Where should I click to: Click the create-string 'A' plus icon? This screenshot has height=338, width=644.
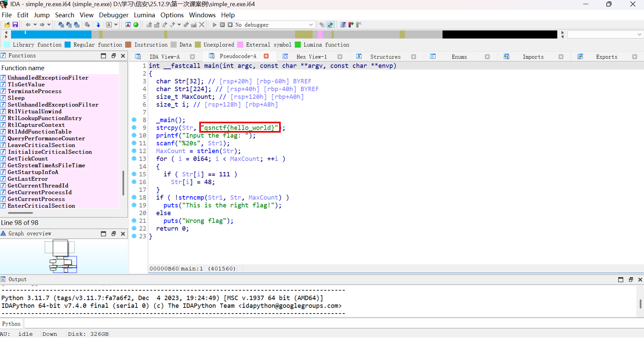coord(165,25)
